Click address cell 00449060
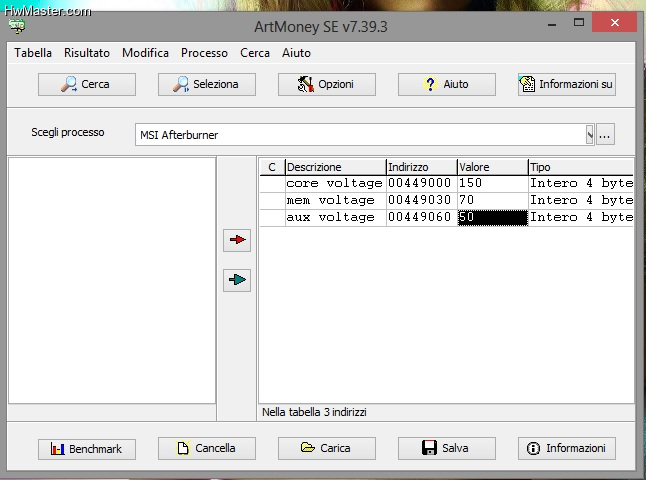The image size is (646, 480). (x=421, y=218)
